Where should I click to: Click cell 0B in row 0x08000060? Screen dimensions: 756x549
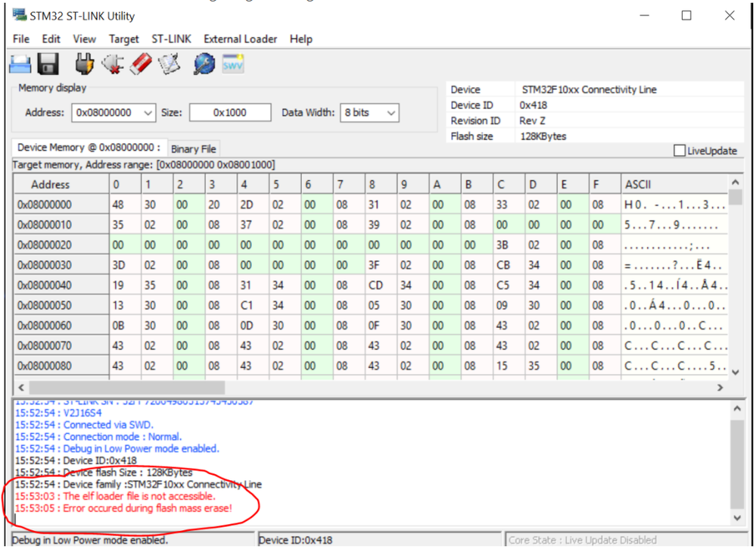(x=125, y=326)
